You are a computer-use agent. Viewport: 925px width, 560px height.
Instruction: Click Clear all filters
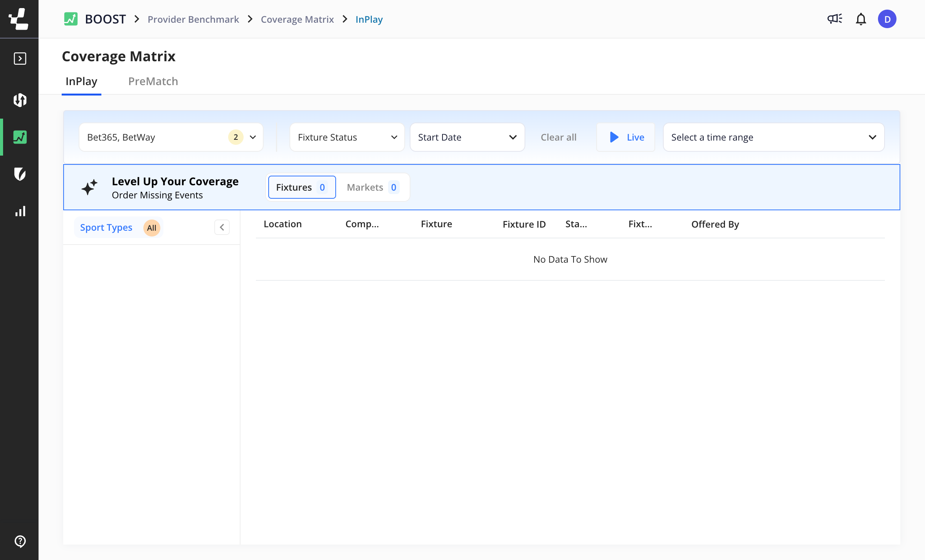click(x=558, y=137)
